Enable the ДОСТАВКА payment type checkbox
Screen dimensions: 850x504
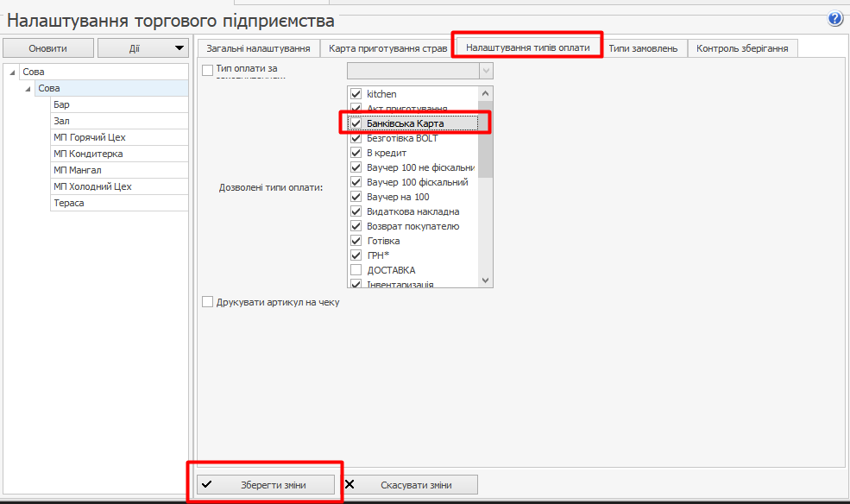point(356,270)
